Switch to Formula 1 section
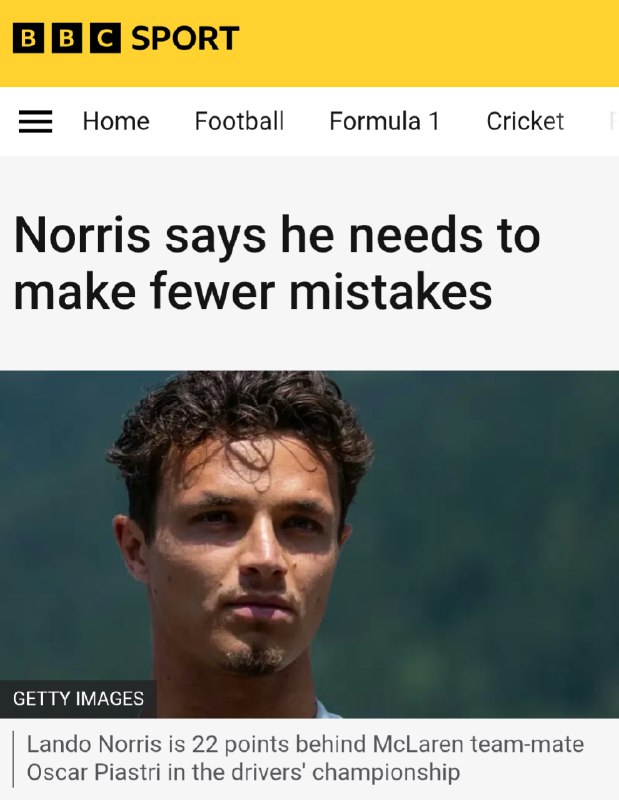Screen dimensions: 619x800 (x=384, y=121)
